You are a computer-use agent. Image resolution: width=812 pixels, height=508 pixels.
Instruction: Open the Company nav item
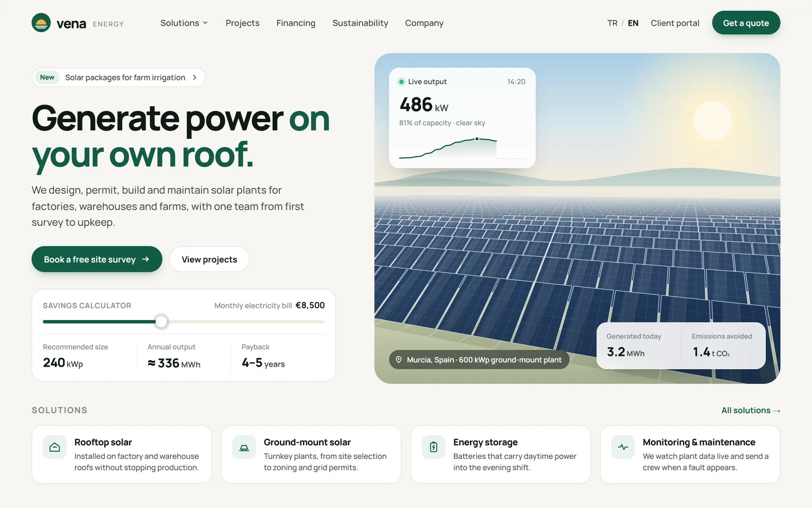(x=424, y=23)
